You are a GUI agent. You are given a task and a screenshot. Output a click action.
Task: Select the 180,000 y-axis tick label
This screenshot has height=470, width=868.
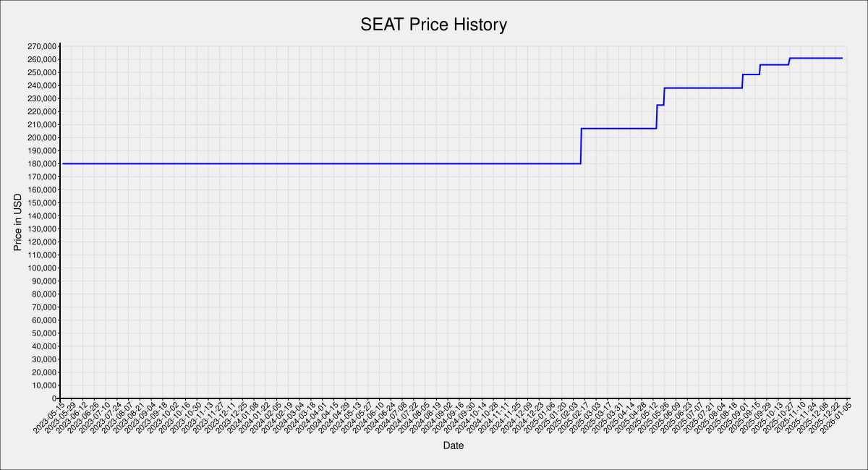pos(41,163)
